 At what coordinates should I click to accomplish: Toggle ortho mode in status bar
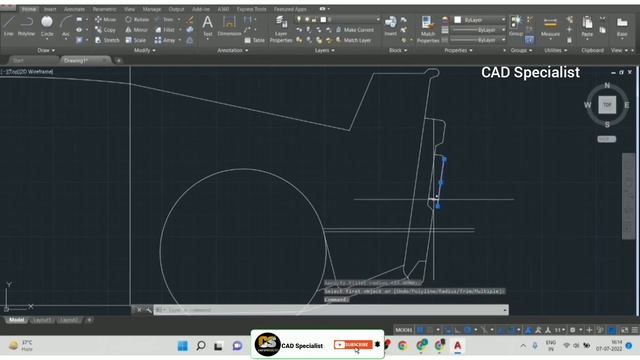tap(458, 330)
